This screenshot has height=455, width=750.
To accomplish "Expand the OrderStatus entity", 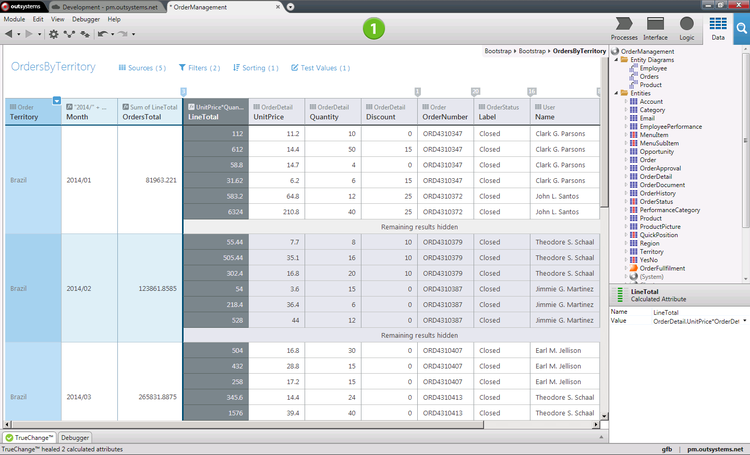I will tap(625, 202).
